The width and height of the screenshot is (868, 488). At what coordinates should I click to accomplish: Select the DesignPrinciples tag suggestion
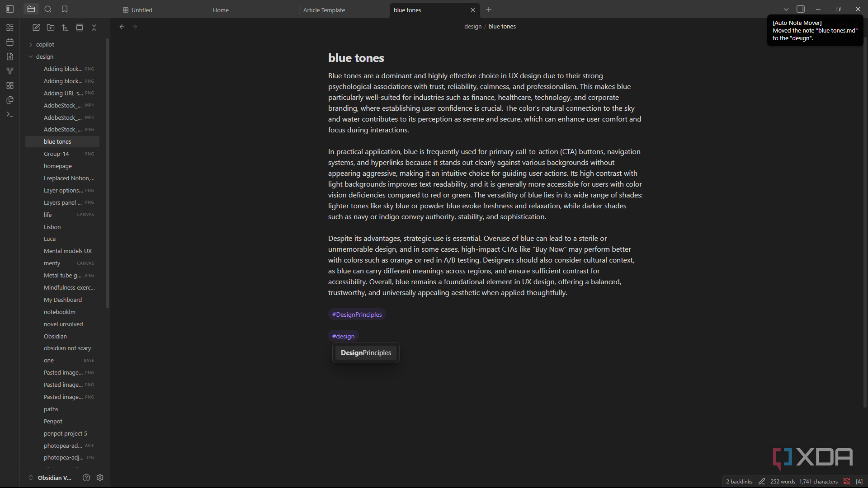[366, 353]
